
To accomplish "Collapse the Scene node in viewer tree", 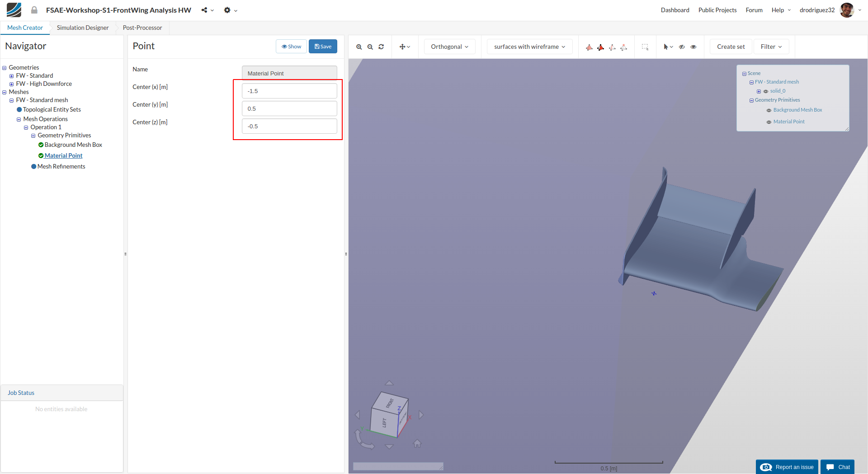I will [x=744, y=74].
